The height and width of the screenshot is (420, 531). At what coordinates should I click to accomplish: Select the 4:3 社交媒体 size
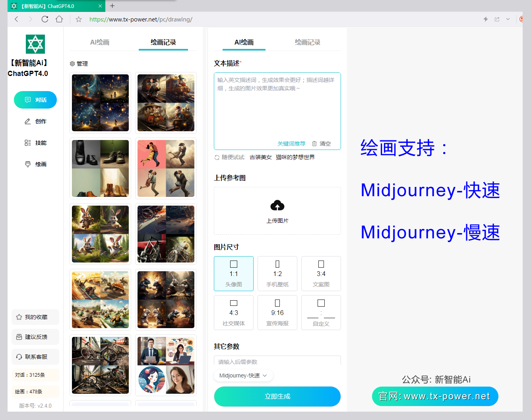[x=234, y=313]
